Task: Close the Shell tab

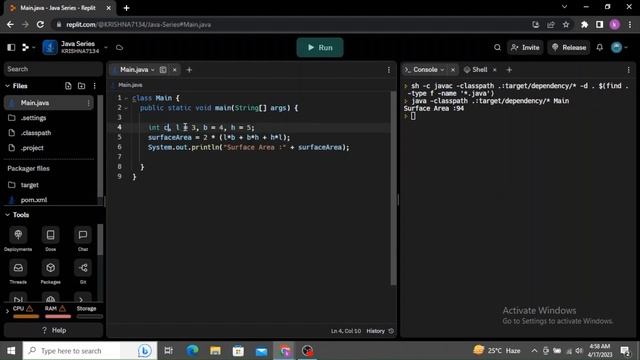Action: coord(495,70)
